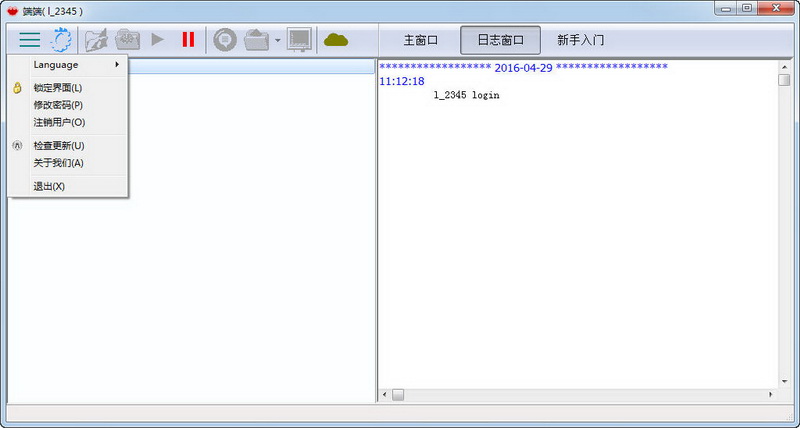Click the log vertical scrollbar down arrow
Viewport: 800px width, 428px height.
pyautogui.click(x=784, y=381)
